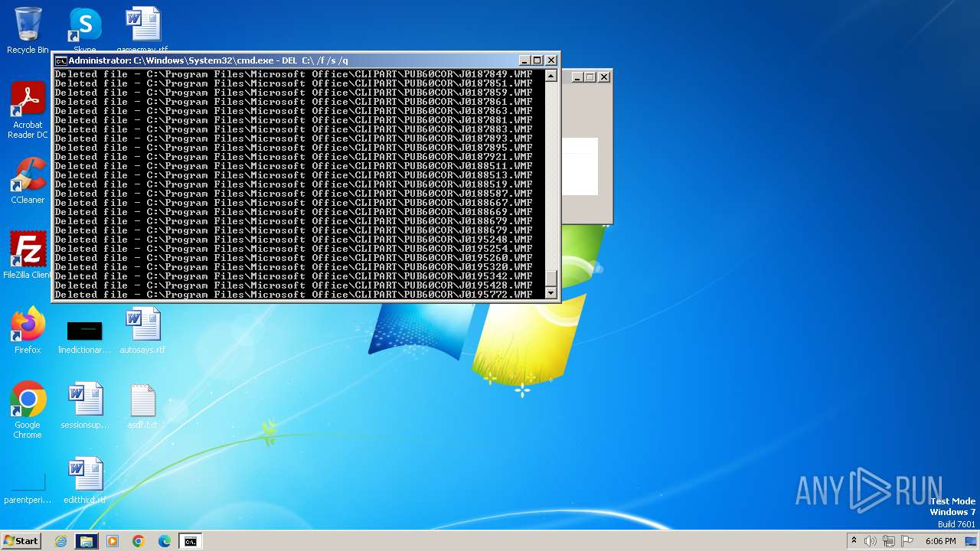Click the line ending J0195254.WMF
The height and width of the screenshot is (551, 980).
pos(294,249)
